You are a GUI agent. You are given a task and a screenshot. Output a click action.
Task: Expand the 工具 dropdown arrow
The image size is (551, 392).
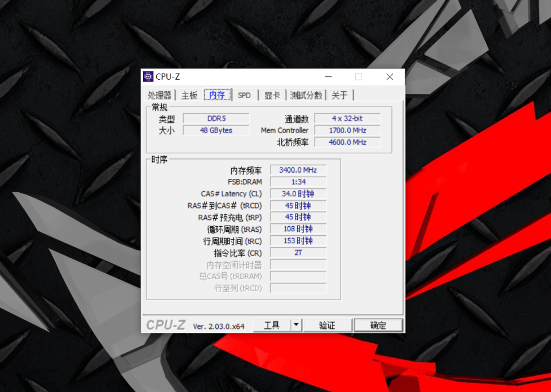pos(296,325)
